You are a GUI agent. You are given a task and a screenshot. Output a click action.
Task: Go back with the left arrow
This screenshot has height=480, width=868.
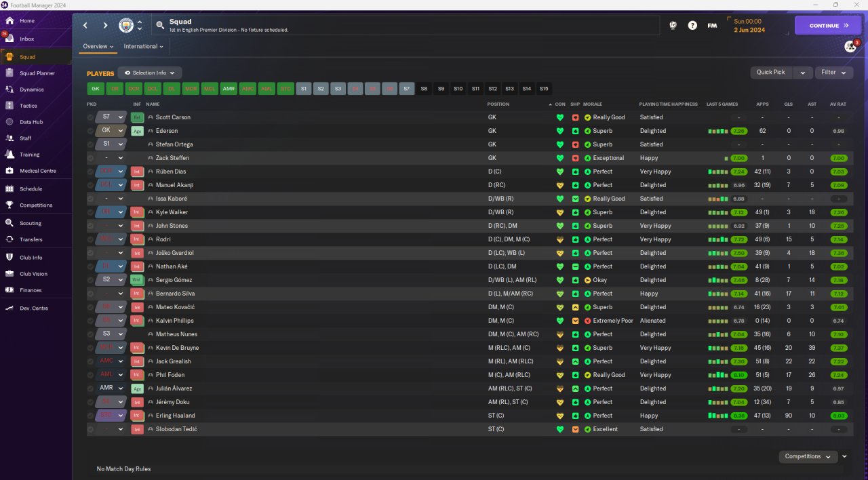pos(85,25)
